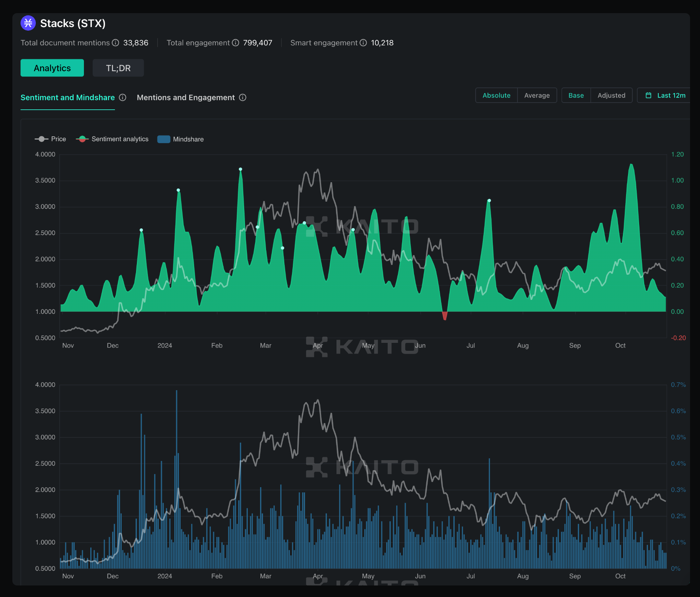Screen dimensions: 700x597
Task: Click the 33,836 document mentions value
Action: 136,43
